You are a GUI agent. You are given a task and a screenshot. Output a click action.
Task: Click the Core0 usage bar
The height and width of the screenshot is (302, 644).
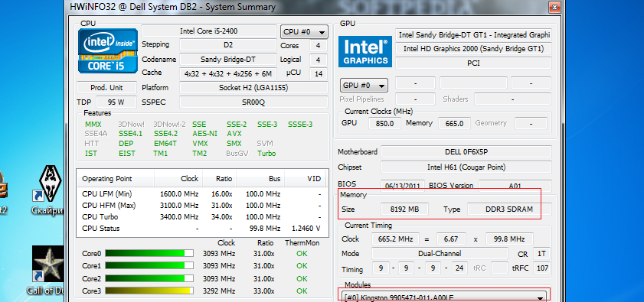point(149,254)
